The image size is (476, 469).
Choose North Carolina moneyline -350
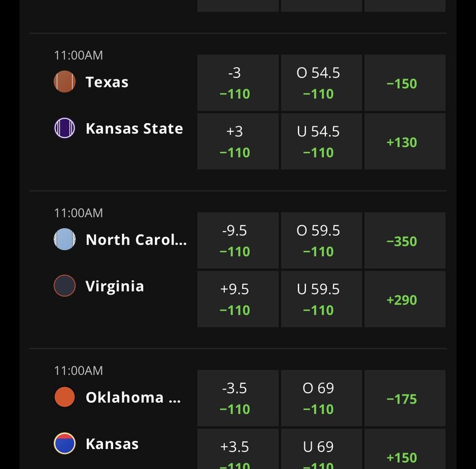(405, 240)
